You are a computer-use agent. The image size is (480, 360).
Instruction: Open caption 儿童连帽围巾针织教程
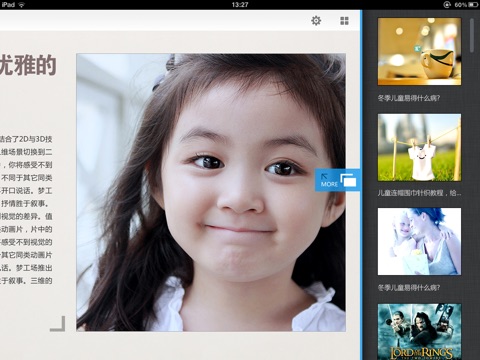419,193
